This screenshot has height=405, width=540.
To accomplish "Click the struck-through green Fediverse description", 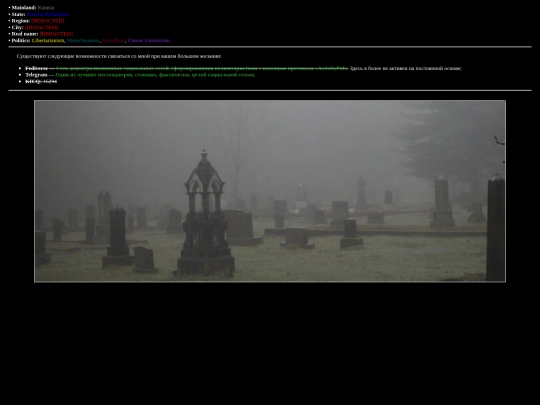I will 202,68.
